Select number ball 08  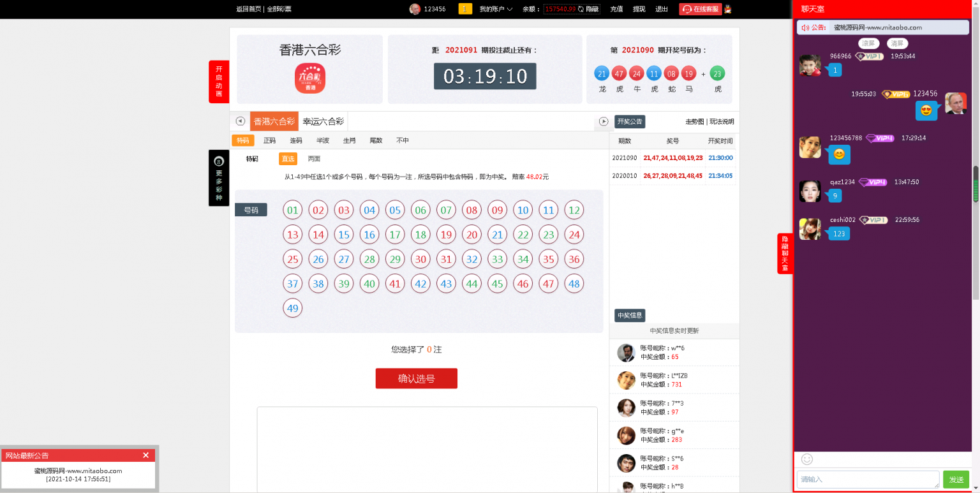pos(471,210)
